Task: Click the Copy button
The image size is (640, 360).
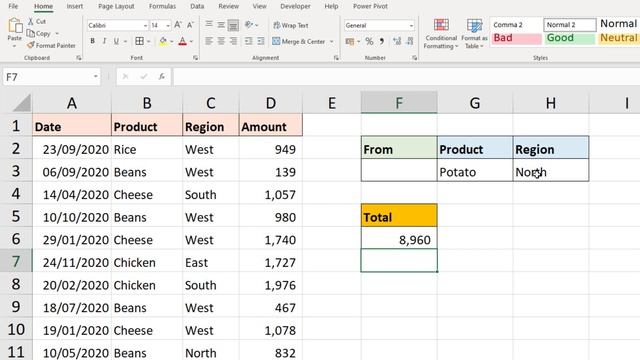Action: coord(39,33)
